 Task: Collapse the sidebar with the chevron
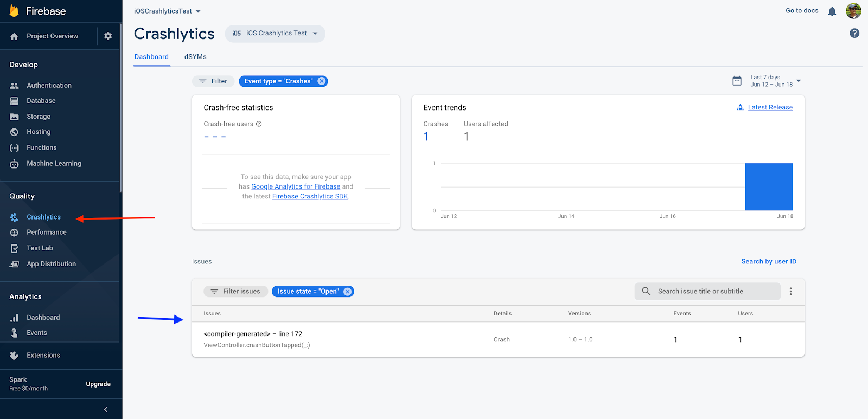pyautogui.click(x=106, y=409)
